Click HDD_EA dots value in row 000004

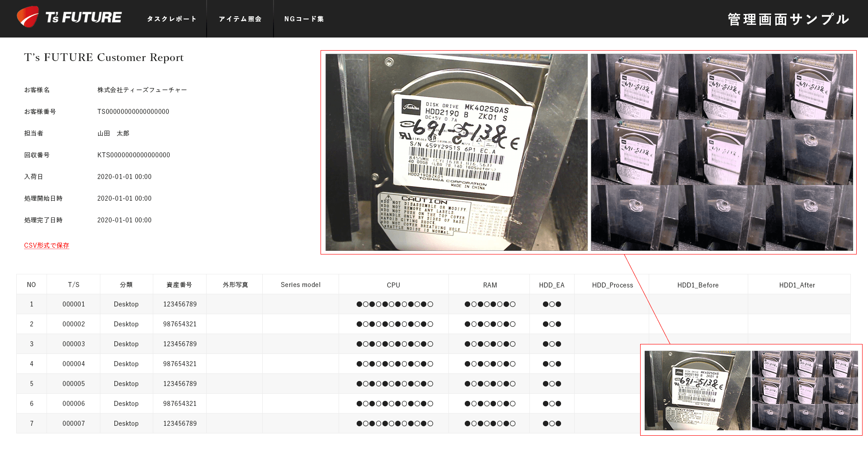point(552,364)
